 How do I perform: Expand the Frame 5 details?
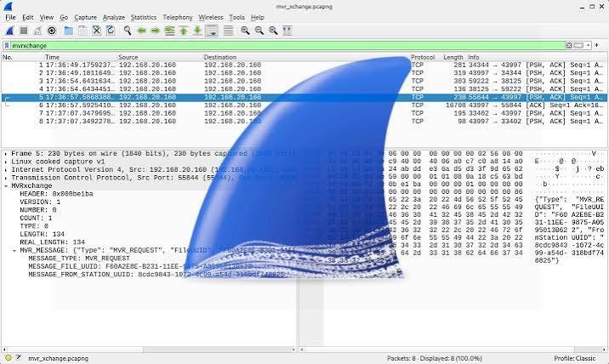click(6, 154)
